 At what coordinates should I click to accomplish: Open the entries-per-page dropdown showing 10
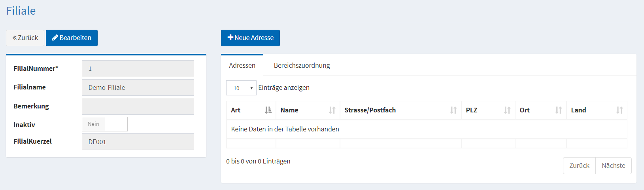[241, 88]
